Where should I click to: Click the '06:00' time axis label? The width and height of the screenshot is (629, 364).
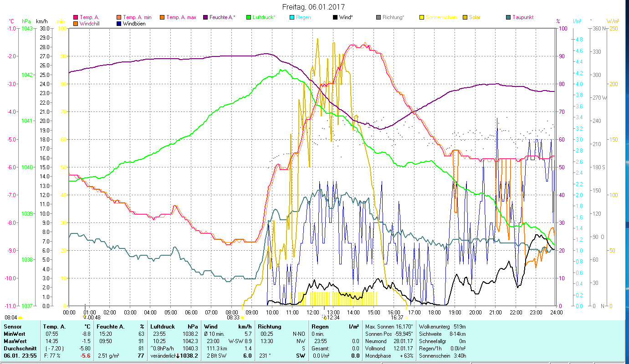tap(191, 313)
